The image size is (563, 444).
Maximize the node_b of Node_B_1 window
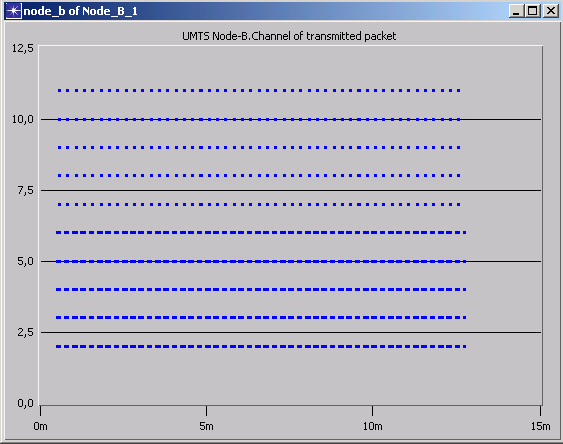[x=533, y=11]
